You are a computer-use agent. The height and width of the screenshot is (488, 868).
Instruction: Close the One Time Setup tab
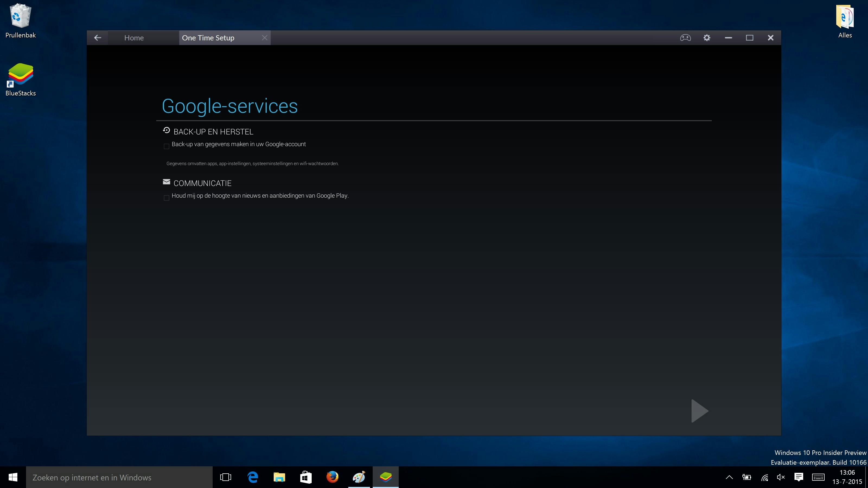tap(264, 38)
